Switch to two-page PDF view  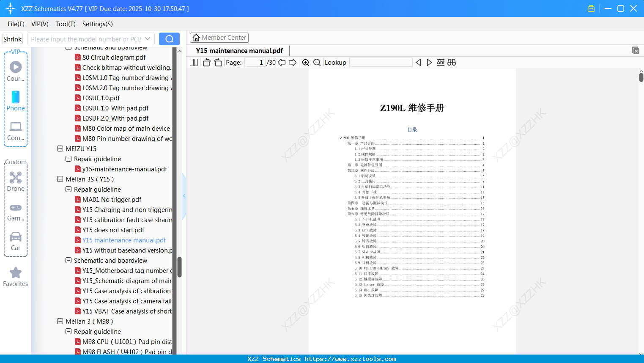click(x=193, y=62)
